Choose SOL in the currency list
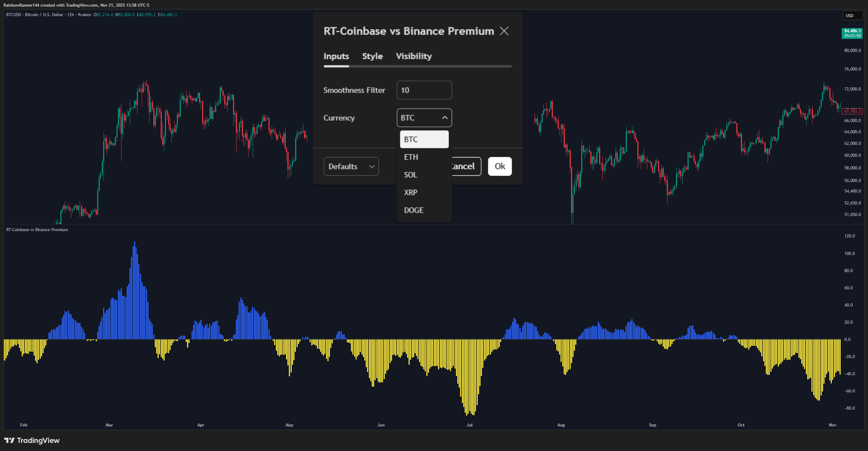This screenshot has height=451, width=868. tap(424, 175)
